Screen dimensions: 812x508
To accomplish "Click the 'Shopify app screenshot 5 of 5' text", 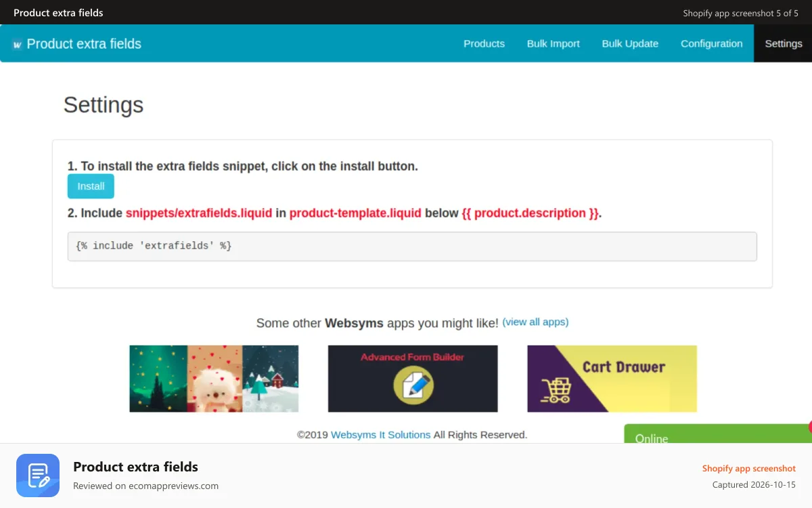I will click(740, 13).
